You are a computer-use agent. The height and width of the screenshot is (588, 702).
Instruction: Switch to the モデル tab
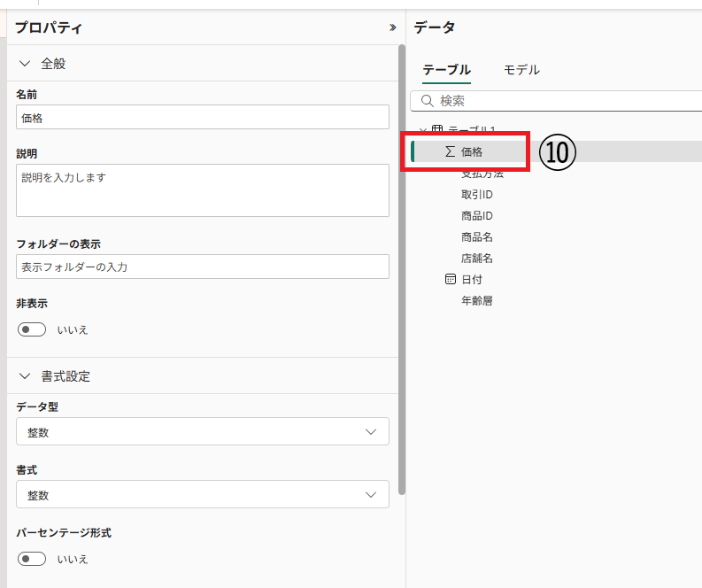coord(521,70)
